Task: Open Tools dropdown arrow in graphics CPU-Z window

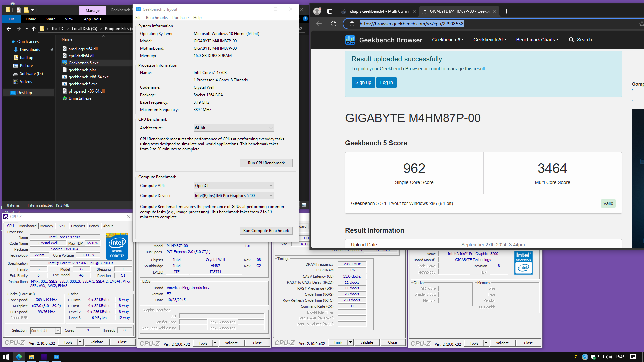Action: click(486, 343)
